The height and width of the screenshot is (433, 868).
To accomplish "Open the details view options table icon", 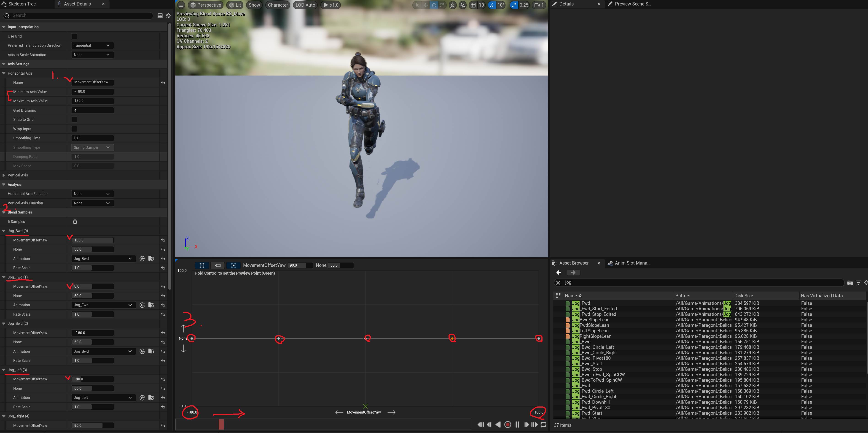I will coord(160,16).
